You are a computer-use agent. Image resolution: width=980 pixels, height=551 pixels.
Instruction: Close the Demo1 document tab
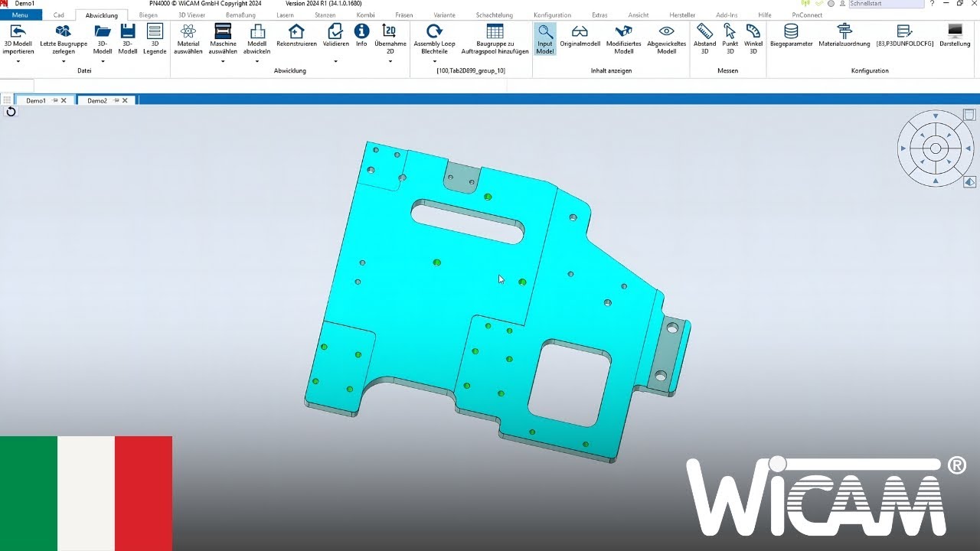pyautogui.click(x=64, y=100)
